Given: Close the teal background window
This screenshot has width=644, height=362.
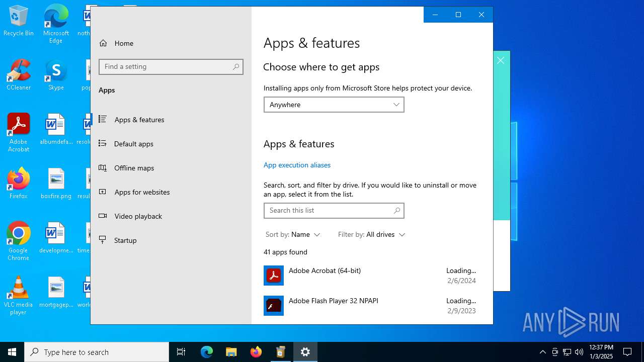Looking at the screenshot, I should pyautogui.click(x=501, y=60).
